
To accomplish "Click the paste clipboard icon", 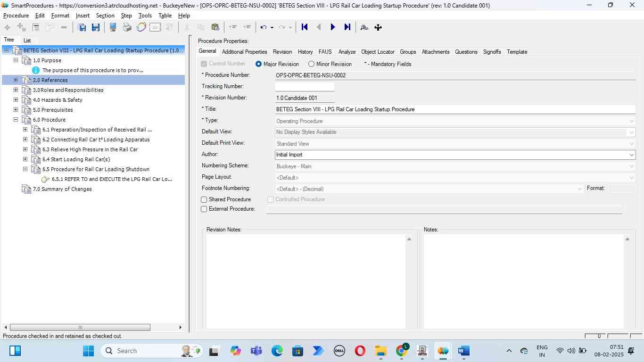I will [x=215, y=27].
